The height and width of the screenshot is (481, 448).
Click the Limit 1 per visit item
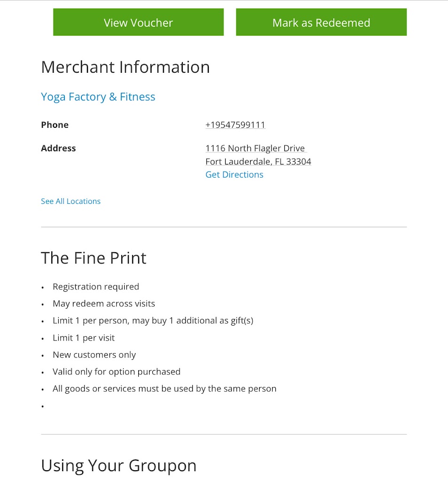tap(84, 338)
